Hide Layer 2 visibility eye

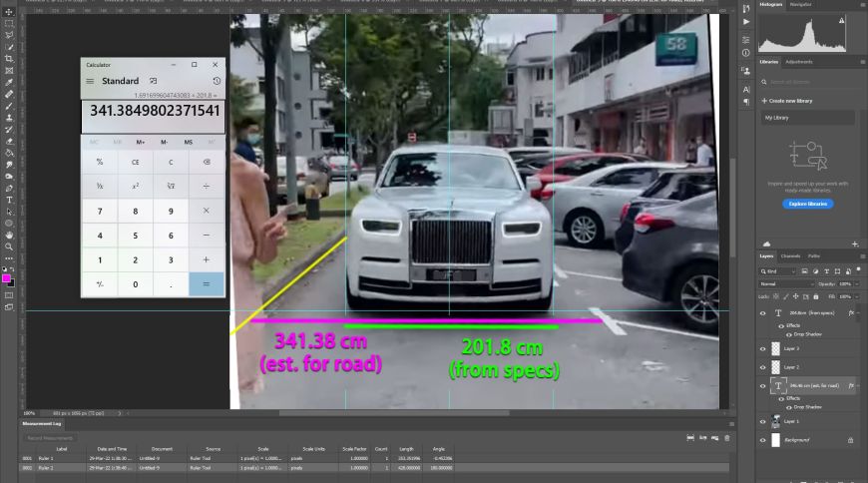(763, 367)
